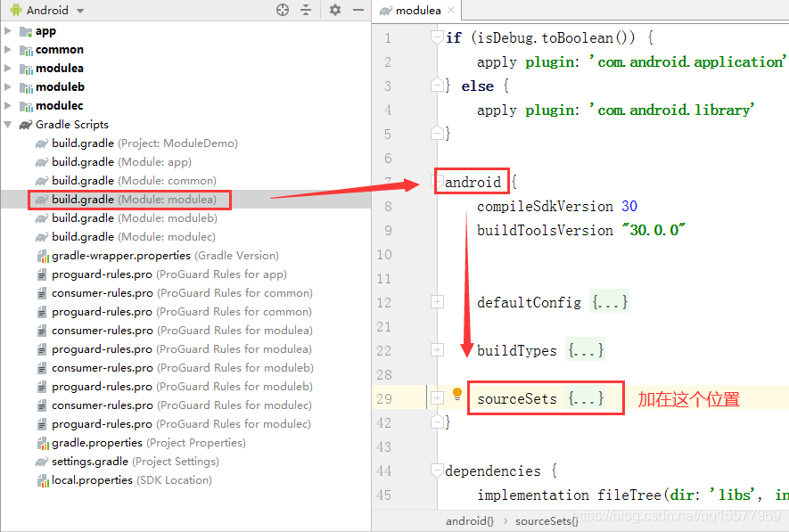
Task: Open consumer-rules.pro for common
Action: click(175, 293)
